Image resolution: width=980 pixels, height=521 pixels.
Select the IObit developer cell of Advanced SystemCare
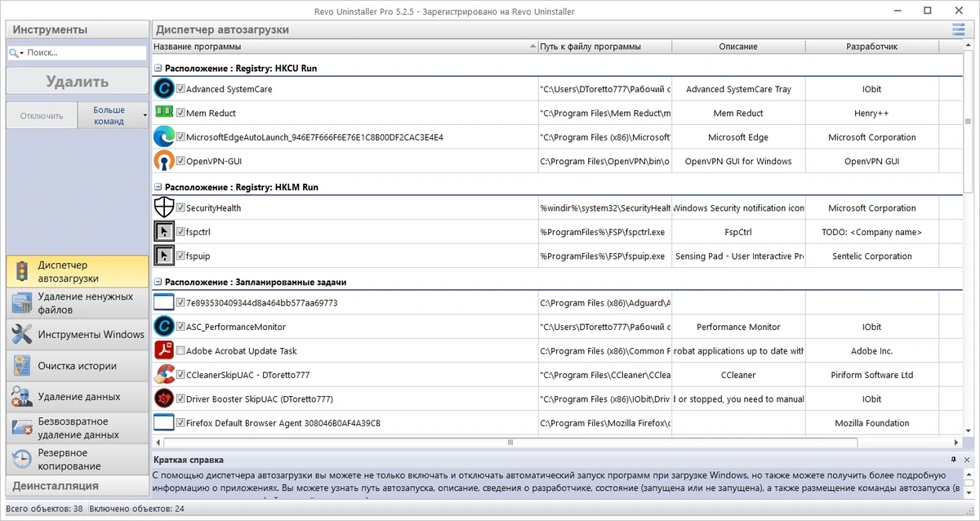coord(871,89)
